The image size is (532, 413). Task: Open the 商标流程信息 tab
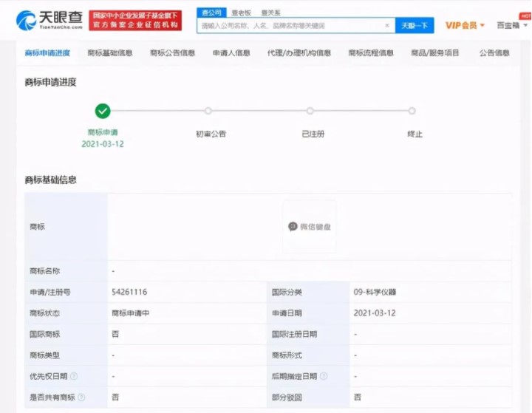tap(371, 53)
